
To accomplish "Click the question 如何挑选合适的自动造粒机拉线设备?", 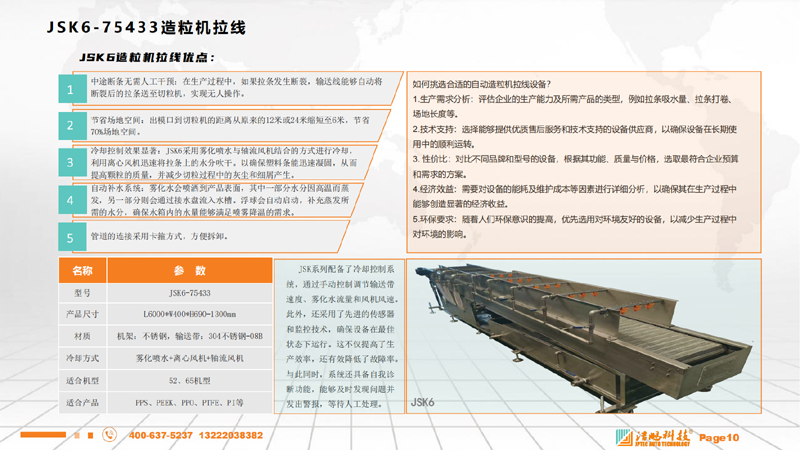I will (x=481, y=84).
